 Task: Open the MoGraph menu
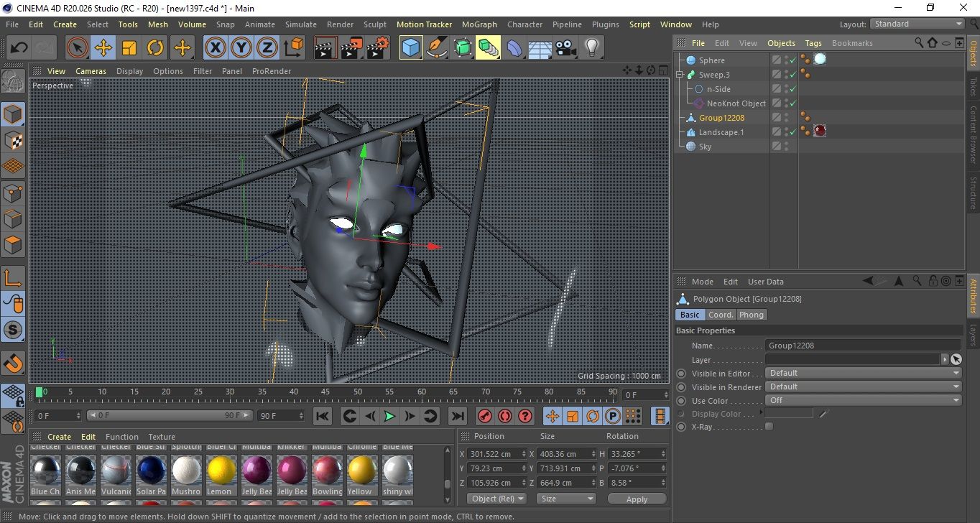click(x=479, y=24)
